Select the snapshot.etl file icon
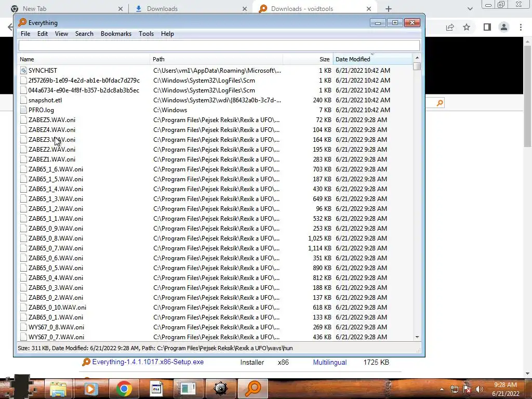The height and width of the screenshot is (399, 532). click(x=23, y=100)
